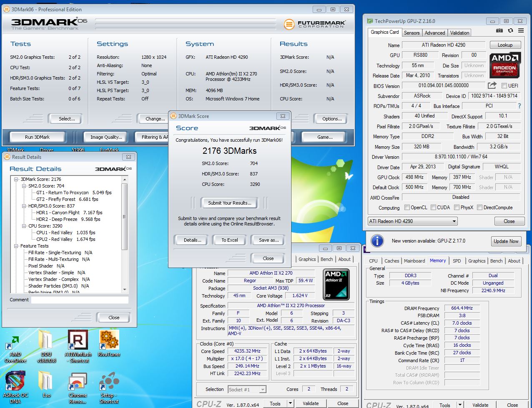Launch the RivaTuner desktop icon
This screenshot has height=408, width=532.
point(109,344)
